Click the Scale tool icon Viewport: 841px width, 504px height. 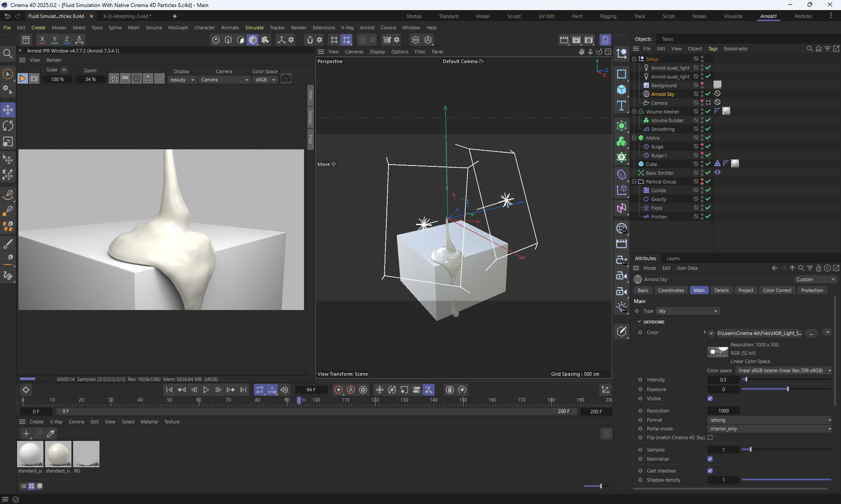[x=8, y=142]
